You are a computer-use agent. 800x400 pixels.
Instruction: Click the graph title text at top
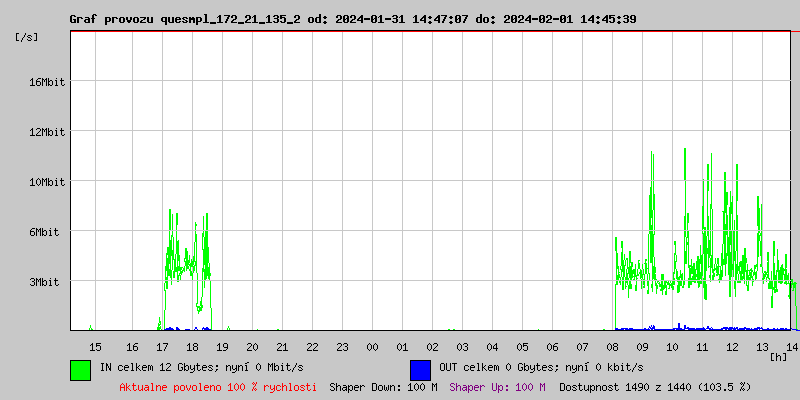(x=353, y=19)
